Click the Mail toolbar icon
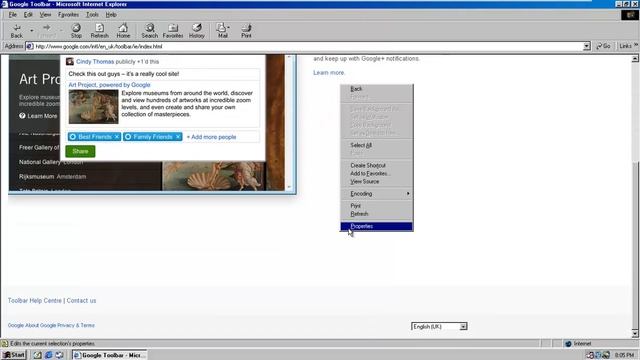This screenshot has height=360, width=640. pyautogui.click(x=222, y=31)
